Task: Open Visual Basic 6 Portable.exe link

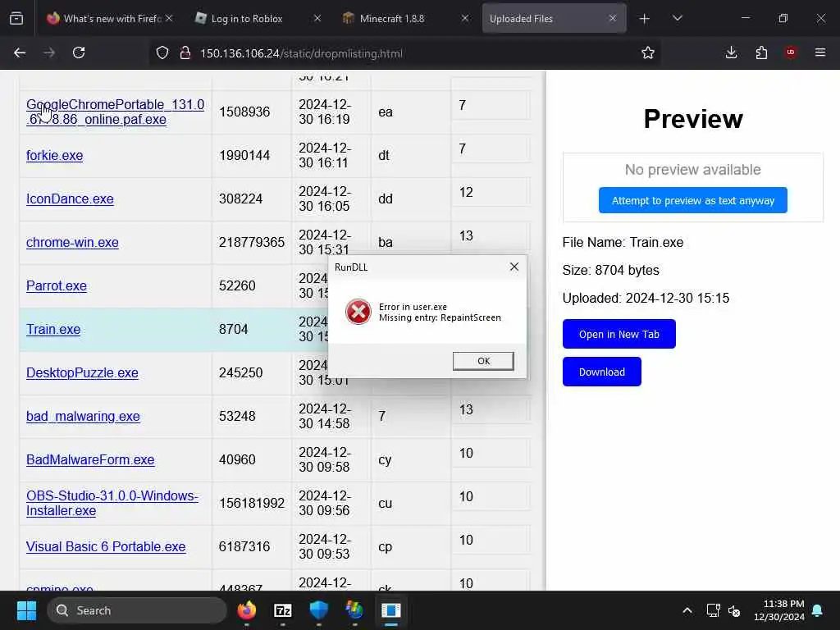Action: (106, 546)
